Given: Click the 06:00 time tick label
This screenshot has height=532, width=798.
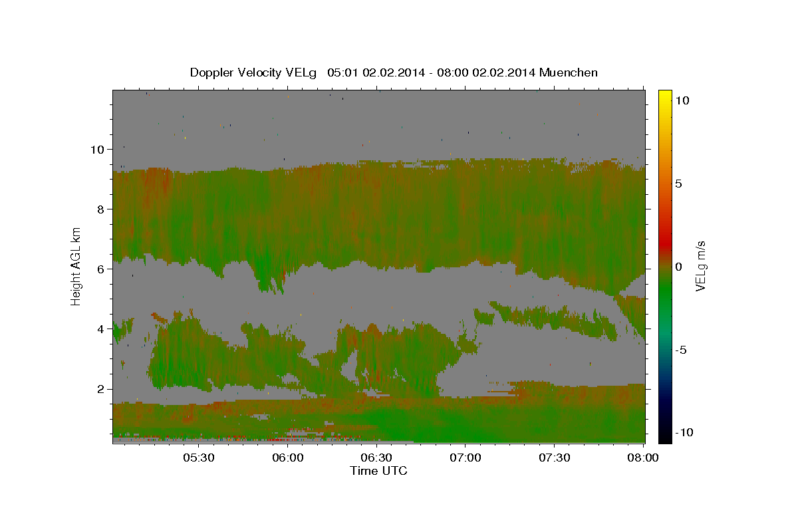Looking at the screenshot, I should click(x=287, y=458).
